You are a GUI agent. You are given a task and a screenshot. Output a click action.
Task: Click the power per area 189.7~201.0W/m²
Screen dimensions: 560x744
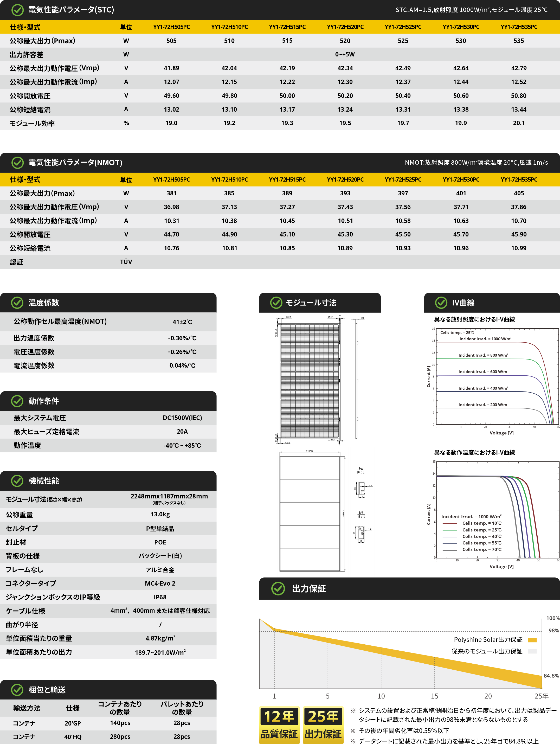(160, 652)
